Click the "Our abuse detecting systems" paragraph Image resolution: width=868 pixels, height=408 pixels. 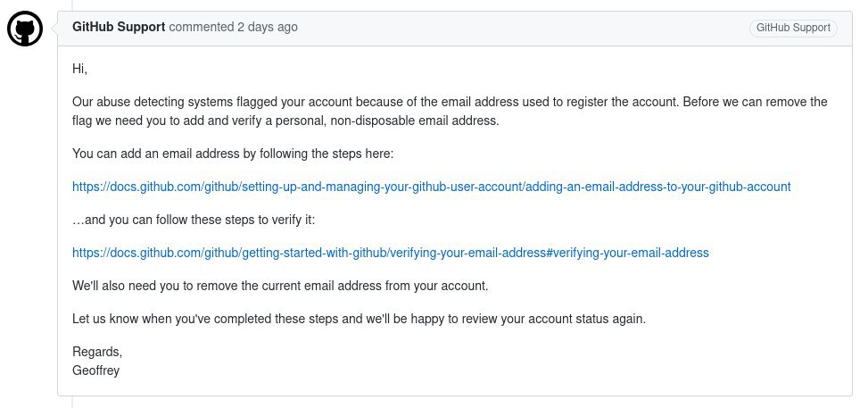450,112
